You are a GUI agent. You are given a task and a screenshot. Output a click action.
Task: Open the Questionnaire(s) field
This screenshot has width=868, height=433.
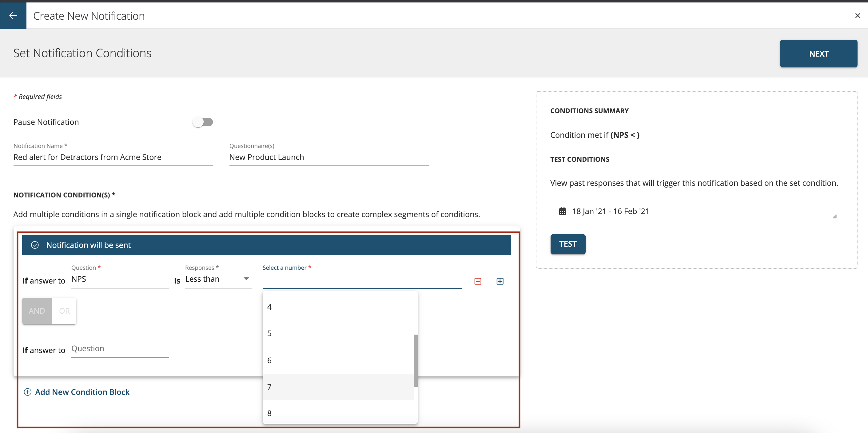point(329,157)
